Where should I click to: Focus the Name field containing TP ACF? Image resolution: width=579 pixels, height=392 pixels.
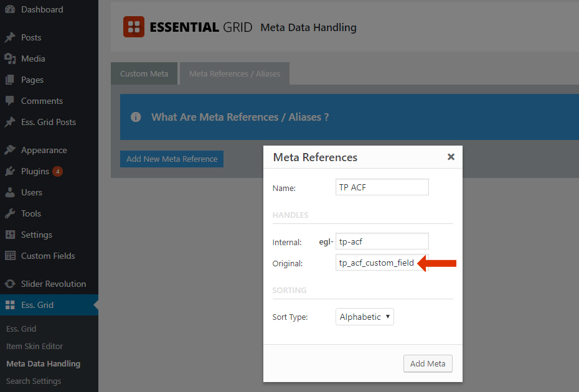tap(382, 187)
